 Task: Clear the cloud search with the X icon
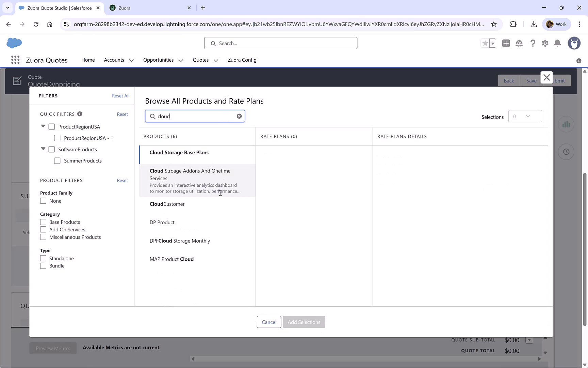[x=239, y=116]
